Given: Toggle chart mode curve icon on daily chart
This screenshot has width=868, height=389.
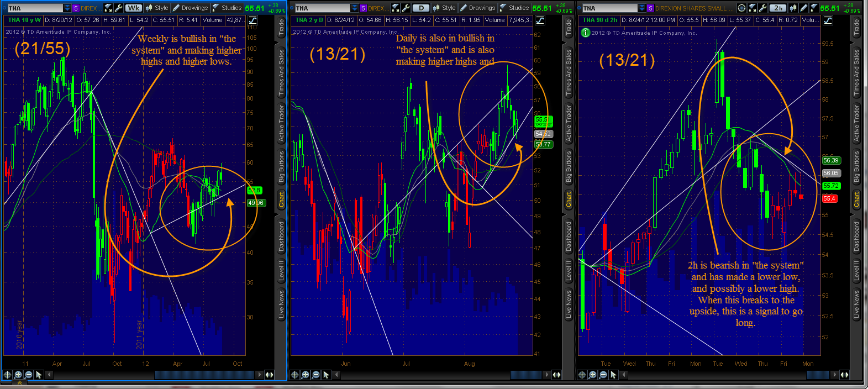Looking at the screenshot, I should point(540,20).
